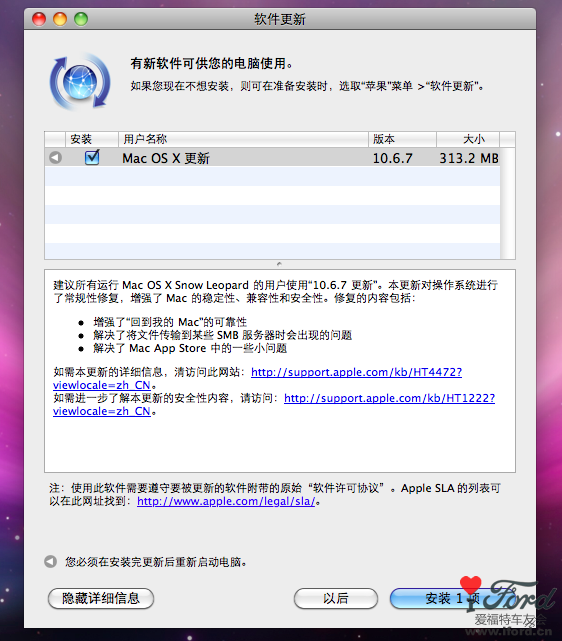This screenshot has height=641, width=562.
Task: Click the red close window button
Action: click(x=39, y=19)
